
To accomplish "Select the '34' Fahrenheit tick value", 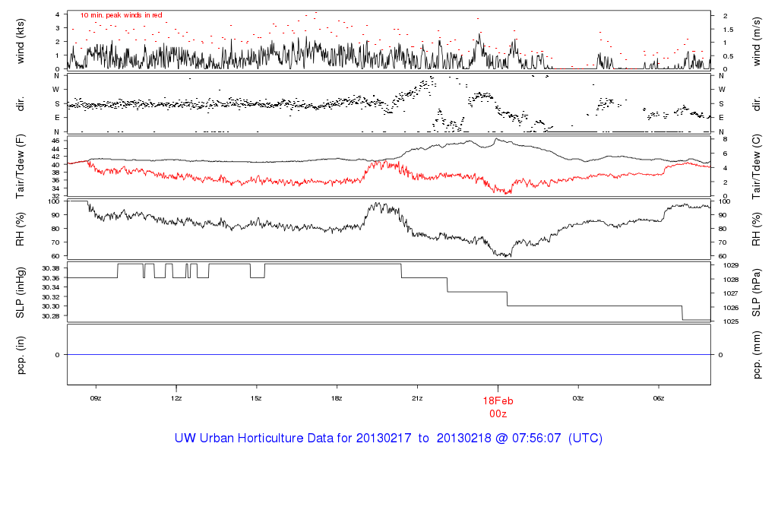I will click(x=55, y=188).
